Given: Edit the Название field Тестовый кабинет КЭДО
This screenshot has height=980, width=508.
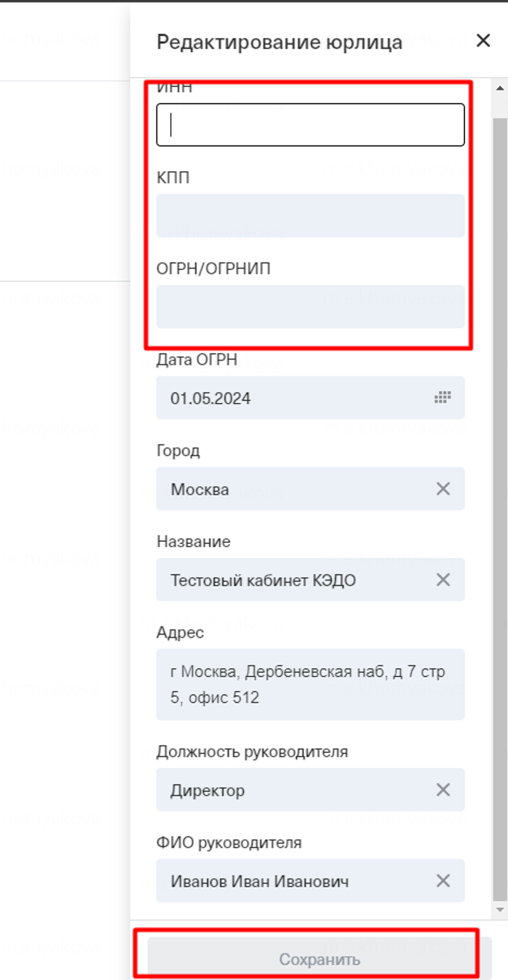Looking at the screenshot, I should coord(292,580).
